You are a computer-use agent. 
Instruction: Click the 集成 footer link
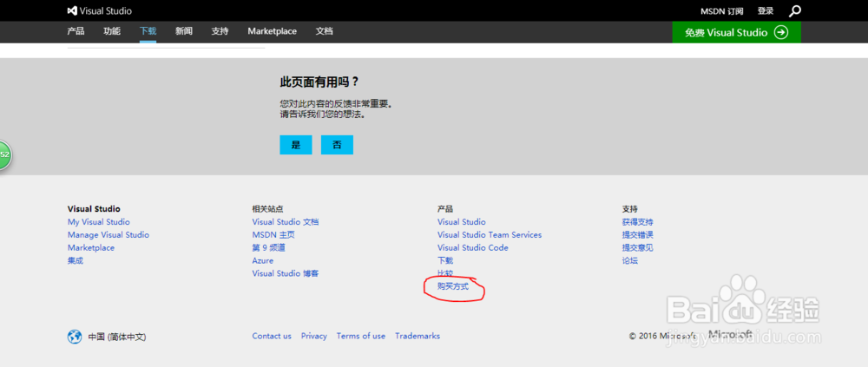[x=76, y=260]
